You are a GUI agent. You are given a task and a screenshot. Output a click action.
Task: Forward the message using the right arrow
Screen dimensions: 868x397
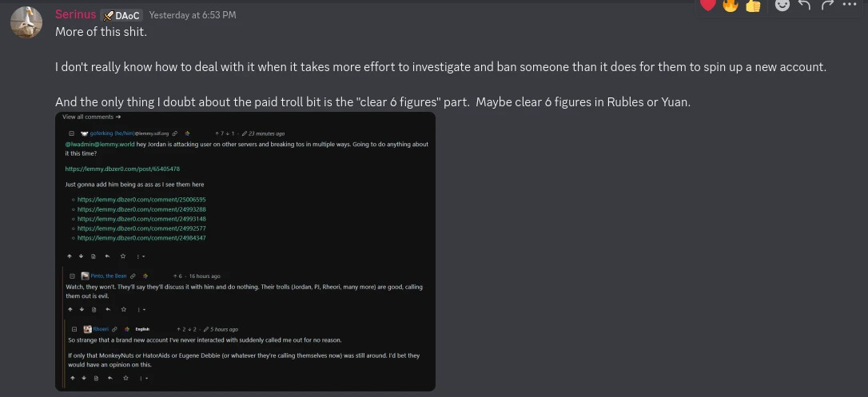pyautogui.click(x=827, y=5)
